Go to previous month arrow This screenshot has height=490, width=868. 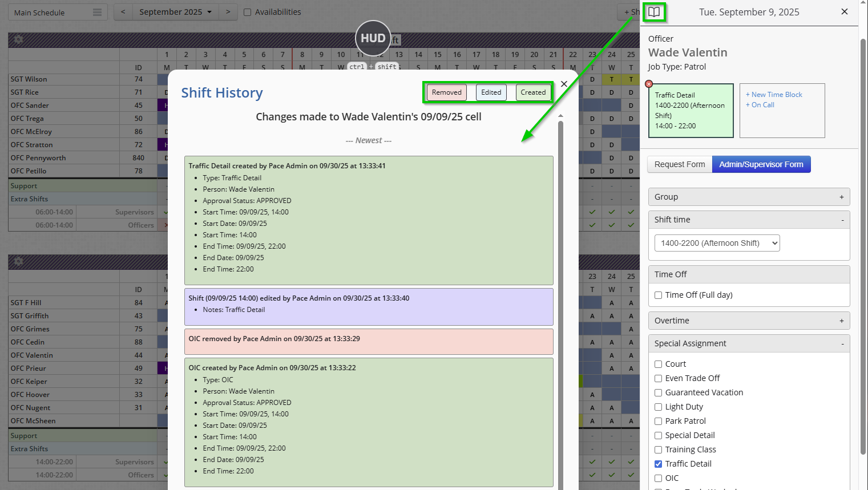click(123, 12)
